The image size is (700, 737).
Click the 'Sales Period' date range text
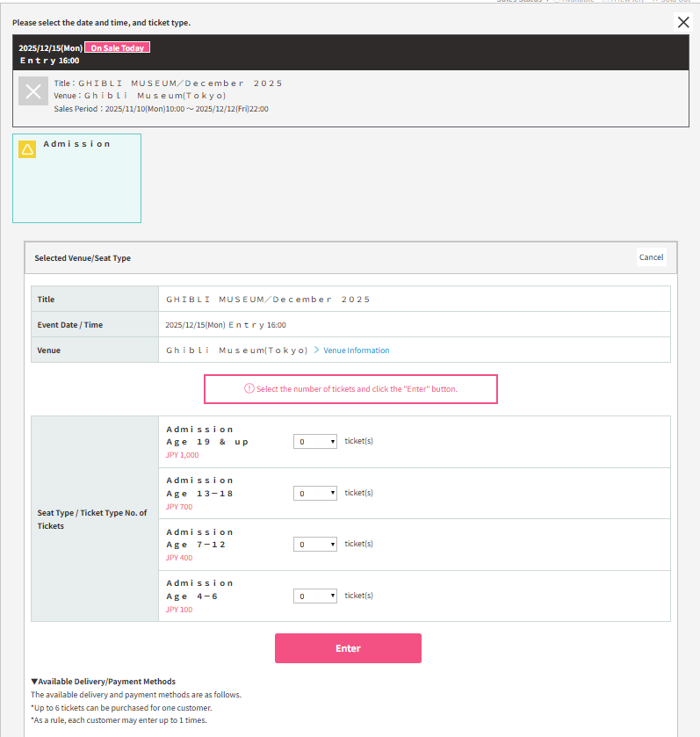tap(161, 109)
